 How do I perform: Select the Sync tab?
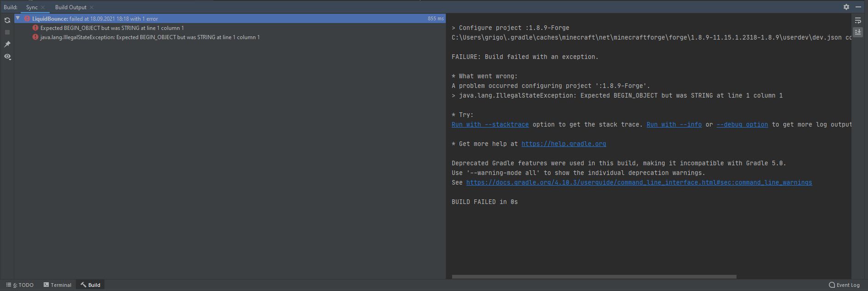tap(32, 7)
